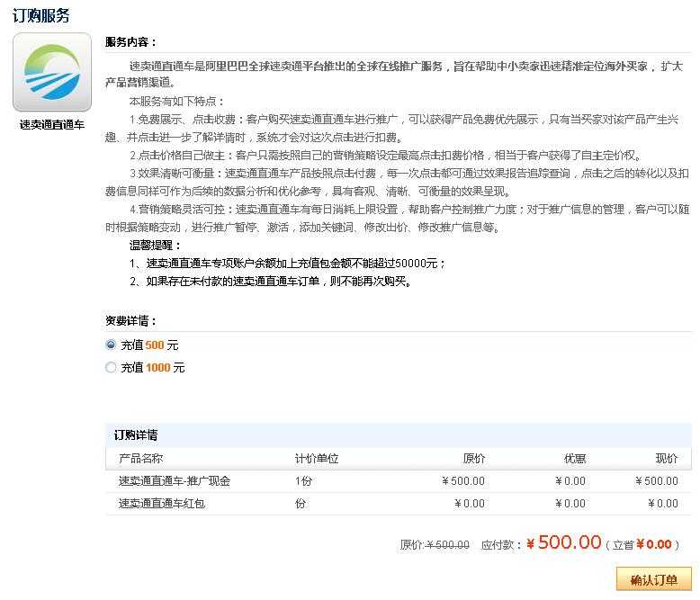700x600 pixels.
Task: Click the 2.点击价格自己做主 feature line
Action: (x=386, y=156)
